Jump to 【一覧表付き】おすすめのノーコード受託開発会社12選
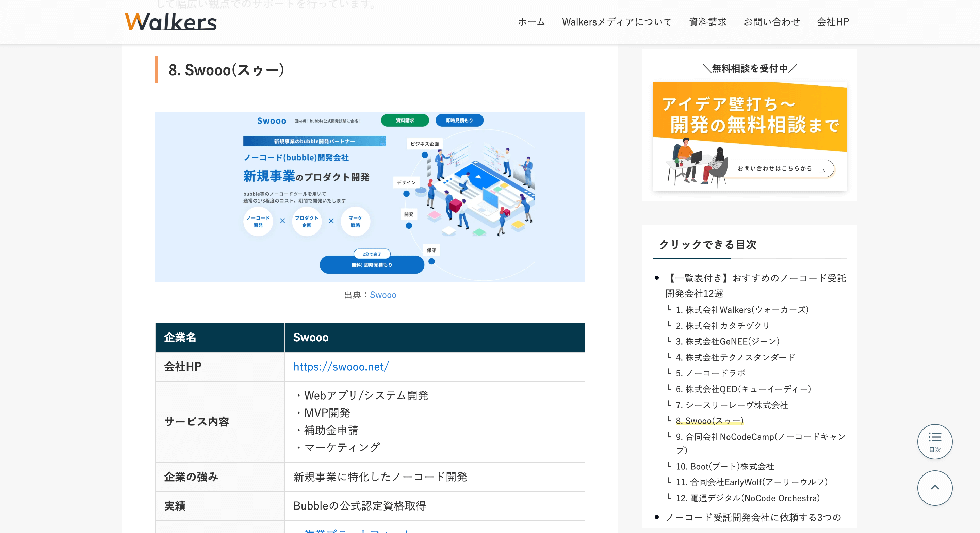Viewport: 980px width, 533px height. 755,286
